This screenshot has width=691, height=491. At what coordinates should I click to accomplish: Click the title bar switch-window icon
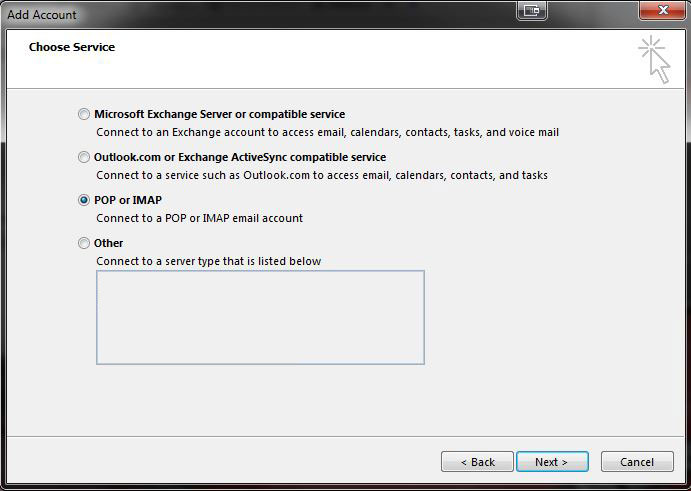tap(532, 10)
